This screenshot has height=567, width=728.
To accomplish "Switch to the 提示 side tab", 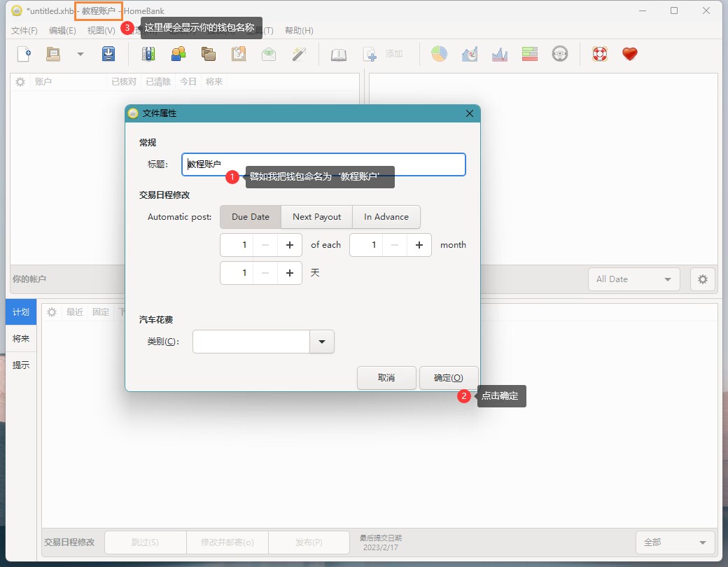I will pos(21,365).
